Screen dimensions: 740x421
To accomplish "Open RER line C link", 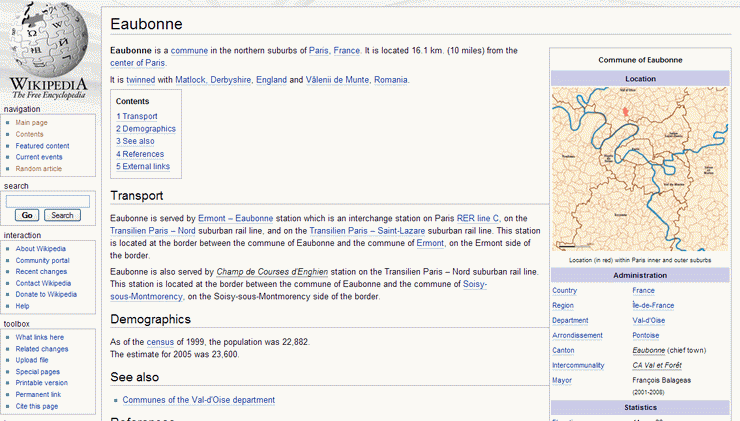I will (478, 219).
